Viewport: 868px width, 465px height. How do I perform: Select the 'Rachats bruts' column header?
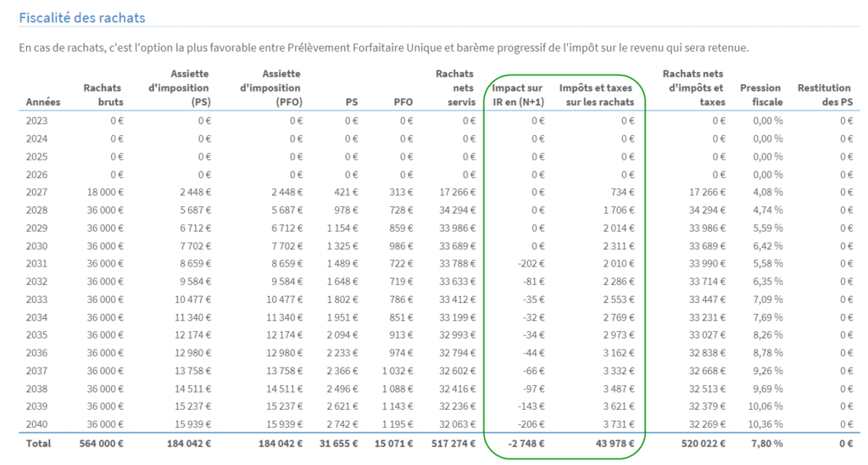103,95
